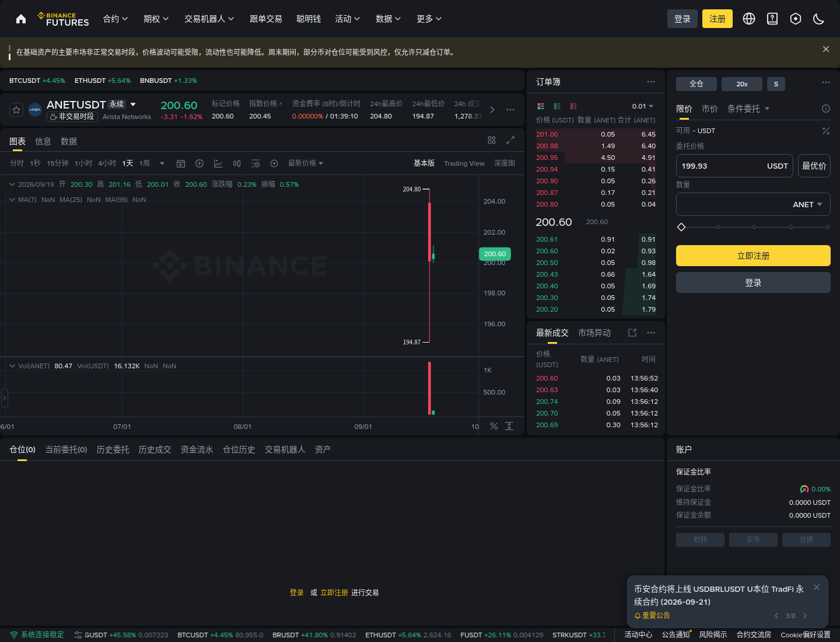Open symbol header more-options dots
This screenshot has height=642, width=840.
(x=510, y=110)
